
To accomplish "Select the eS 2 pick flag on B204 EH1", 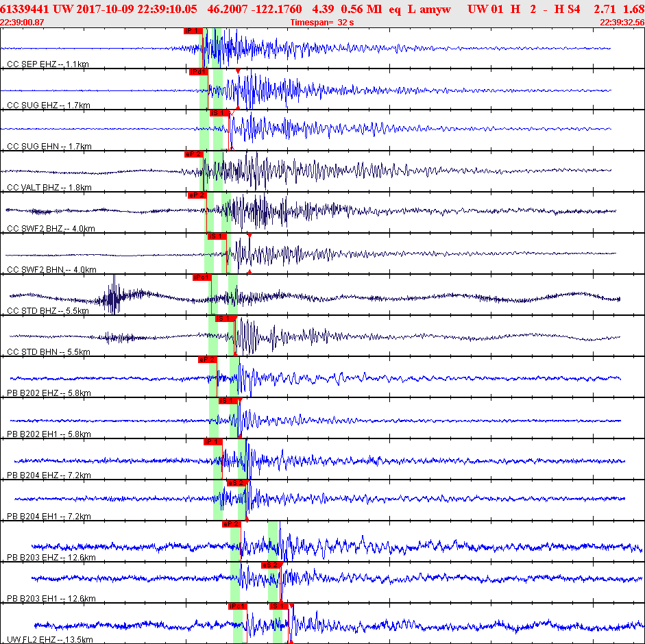I will (236, 483).
